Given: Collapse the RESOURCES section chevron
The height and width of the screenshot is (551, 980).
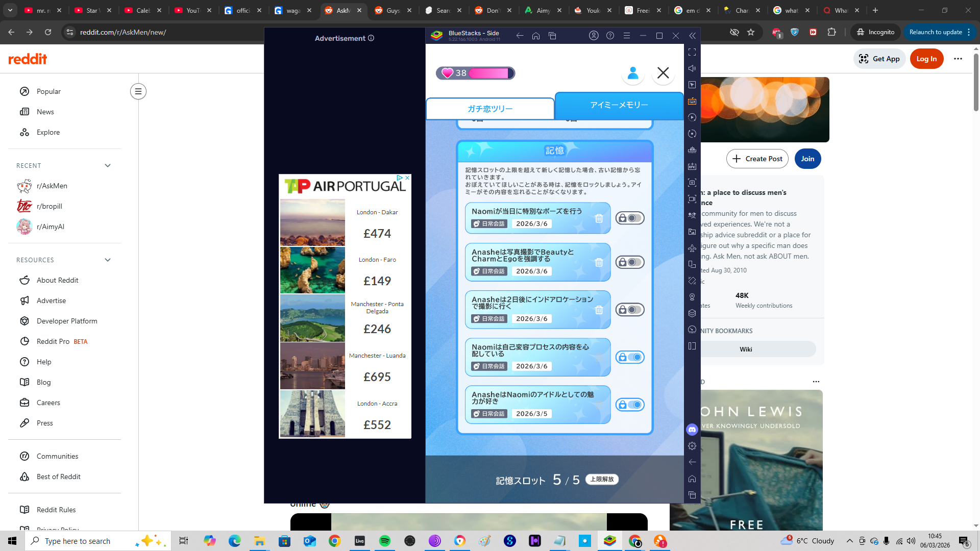Looking at the screenshot, I should click(108, 260).
